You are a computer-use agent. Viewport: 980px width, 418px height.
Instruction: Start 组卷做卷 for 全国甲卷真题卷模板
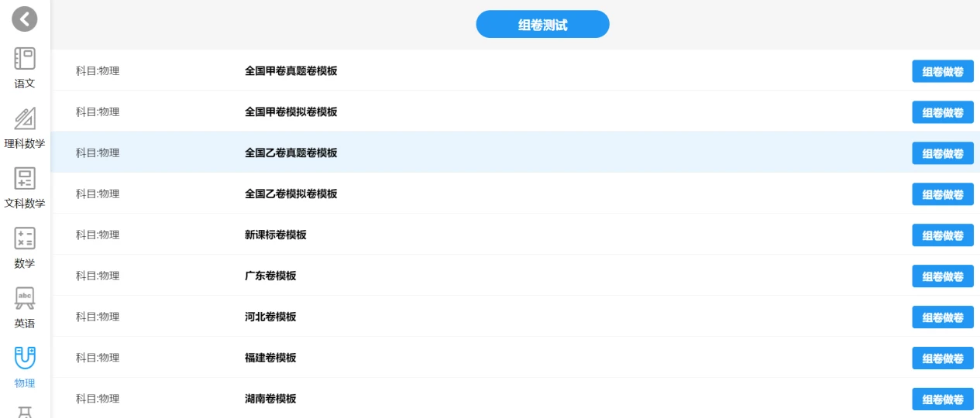point(943,71)
